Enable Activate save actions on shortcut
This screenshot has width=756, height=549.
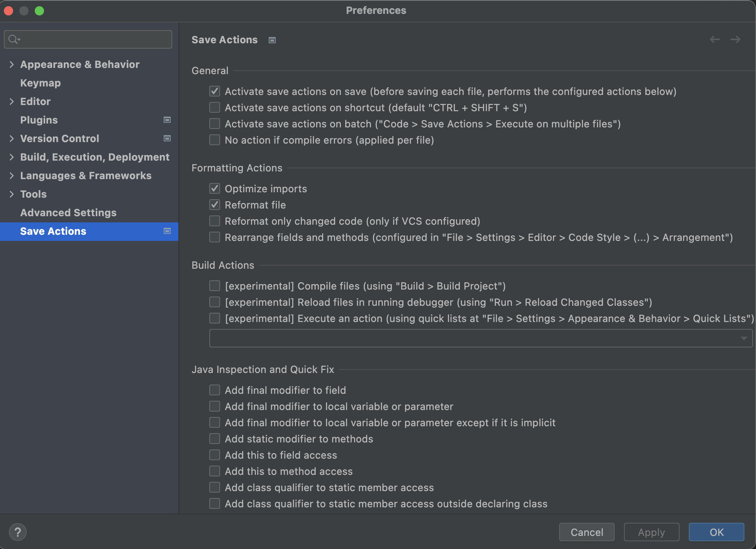pyautogui.click(x=215, y=108)
